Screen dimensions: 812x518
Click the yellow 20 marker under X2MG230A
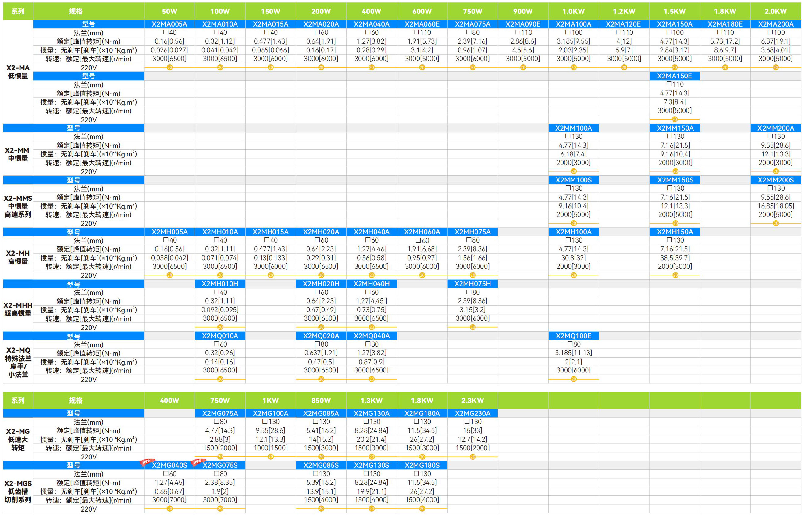click(x=472, y=457)
